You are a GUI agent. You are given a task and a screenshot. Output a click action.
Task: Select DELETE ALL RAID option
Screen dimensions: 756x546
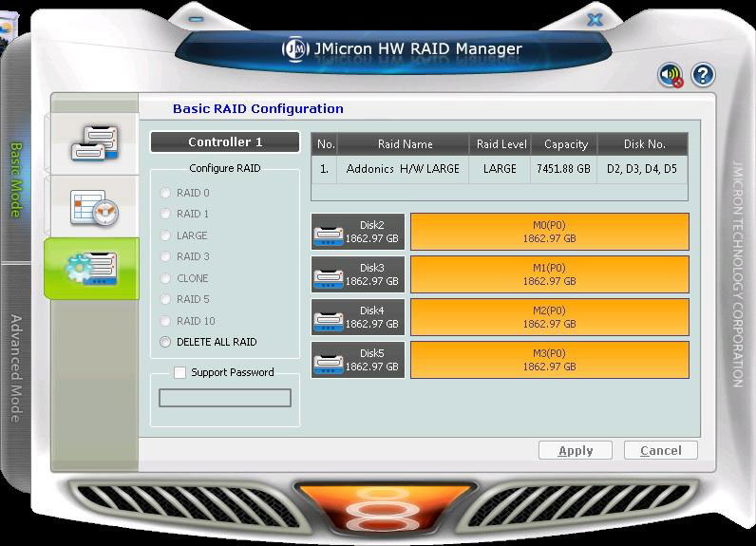click(165, 342)
